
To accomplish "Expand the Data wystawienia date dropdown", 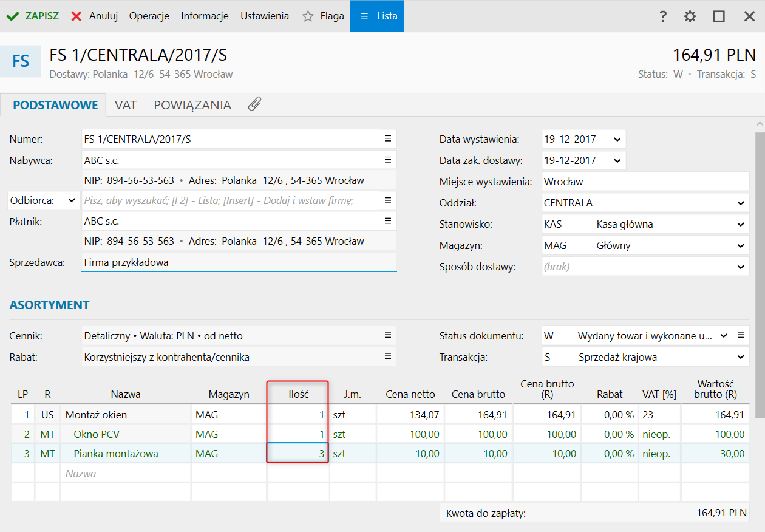I will [617, 139].
